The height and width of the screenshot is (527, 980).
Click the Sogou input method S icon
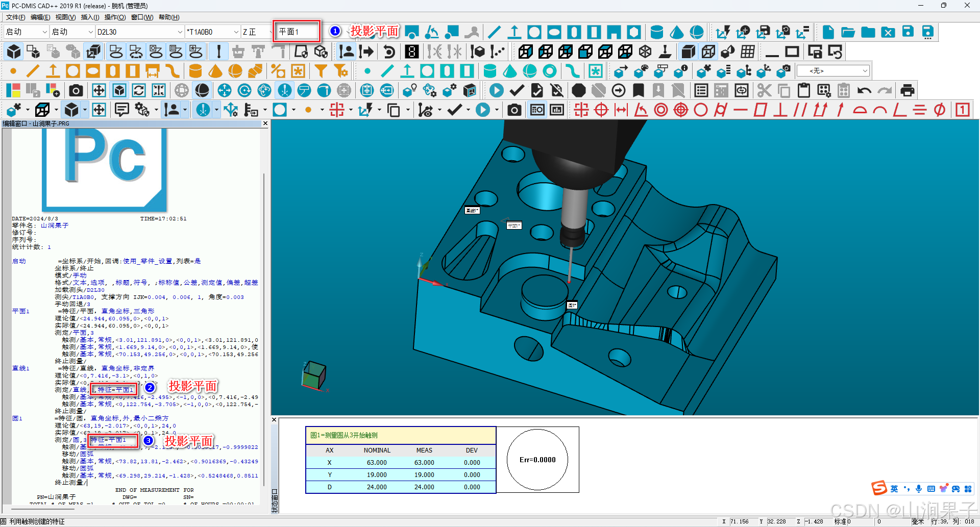click(x=879, y=488)
